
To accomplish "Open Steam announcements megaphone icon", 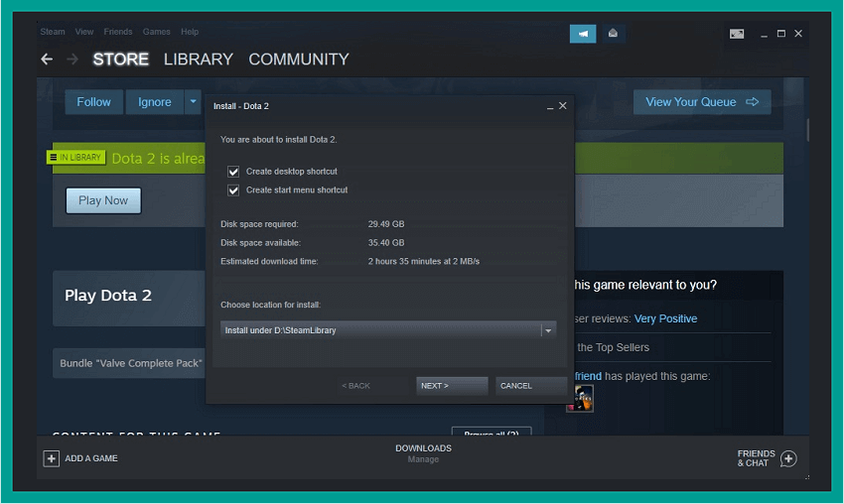I will coord(583,34).
